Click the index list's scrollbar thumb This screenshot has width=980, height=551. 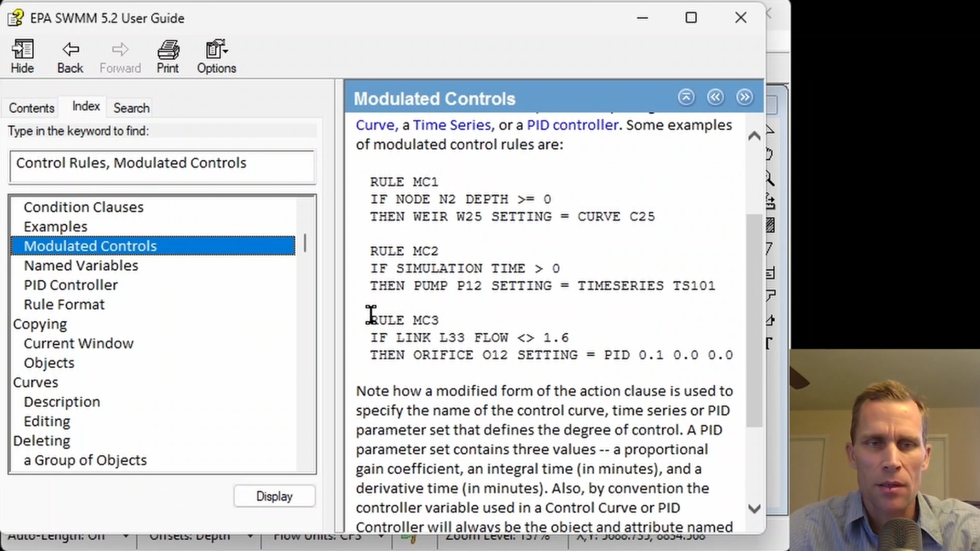click(305, 243)
